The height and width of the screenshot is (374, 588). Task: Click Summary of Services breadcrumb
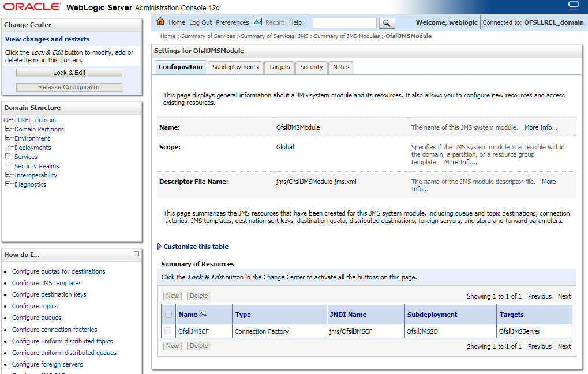[208, 36]
